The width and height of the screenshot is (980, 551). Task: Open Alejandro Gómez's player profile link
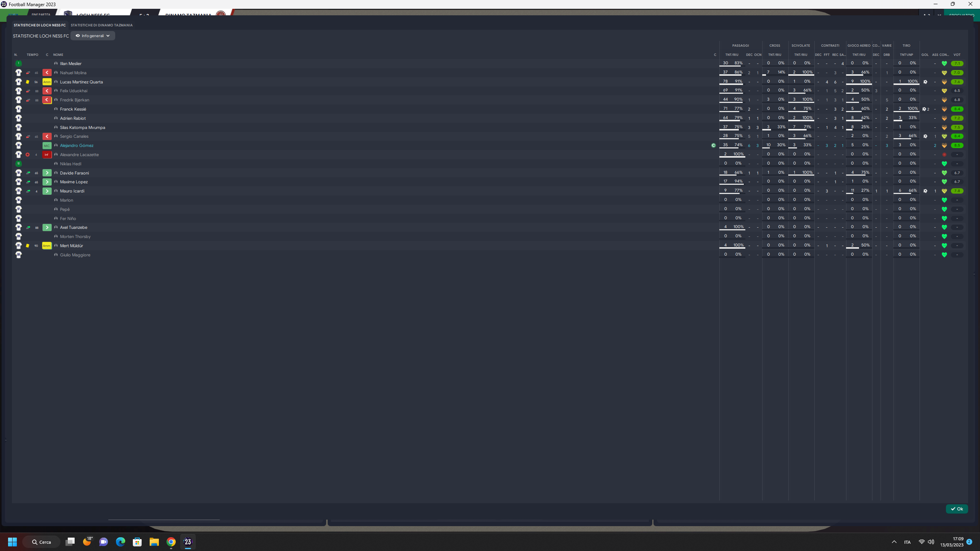(x=77, y=145)
